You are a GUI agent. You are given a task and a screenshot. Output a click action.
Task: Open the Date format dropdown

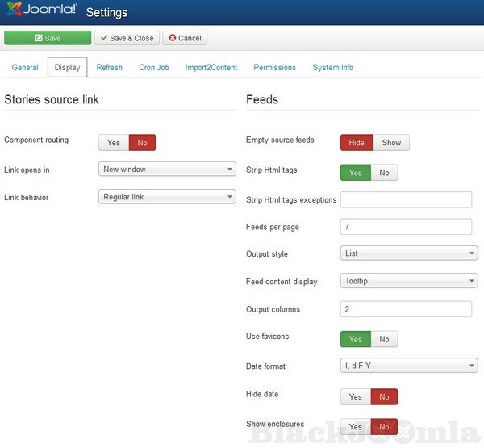pyautogui.click(x=409, y=366)
